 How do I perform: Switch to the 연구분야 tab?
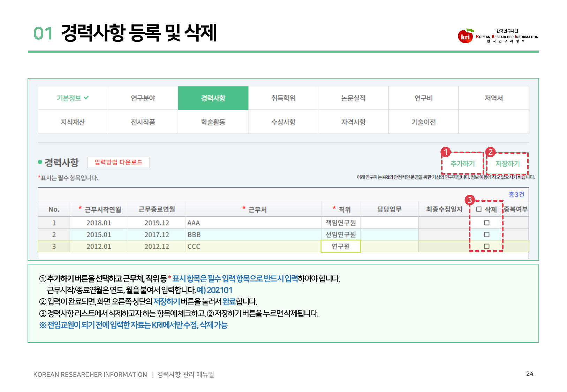click(143, 98)
